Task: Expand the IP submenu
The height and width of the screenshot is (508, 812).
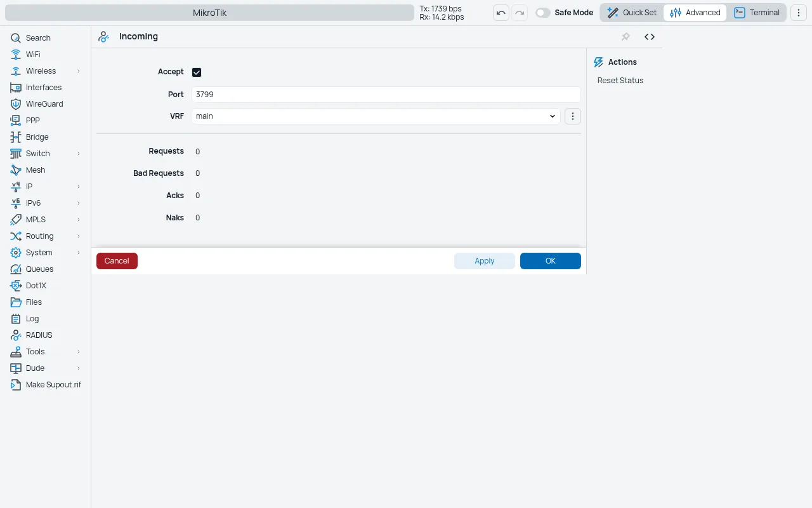Action: [x=79, y=187]
